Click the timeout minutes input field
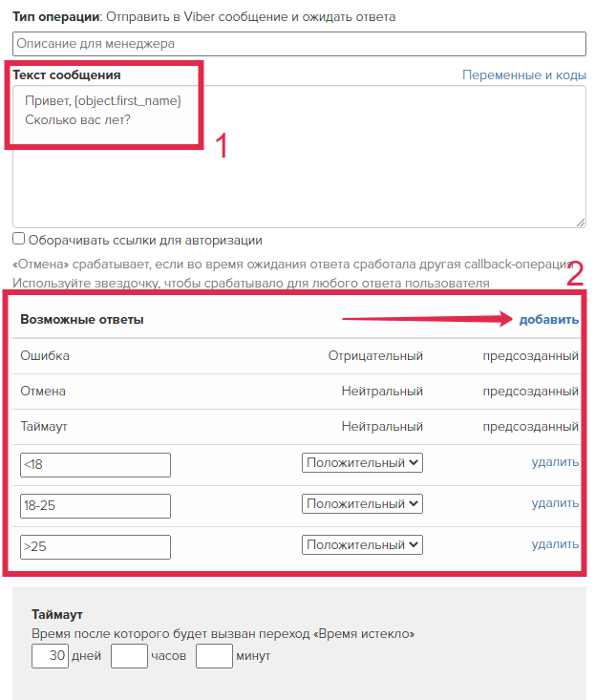Screen dimensions: 595x700 point(214,656)
